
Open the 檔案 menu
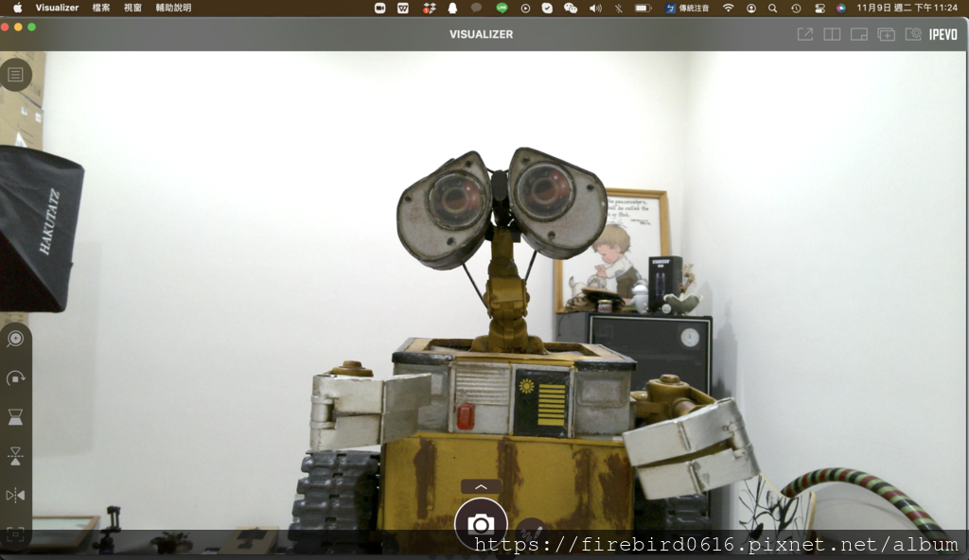tap(100, 8)
